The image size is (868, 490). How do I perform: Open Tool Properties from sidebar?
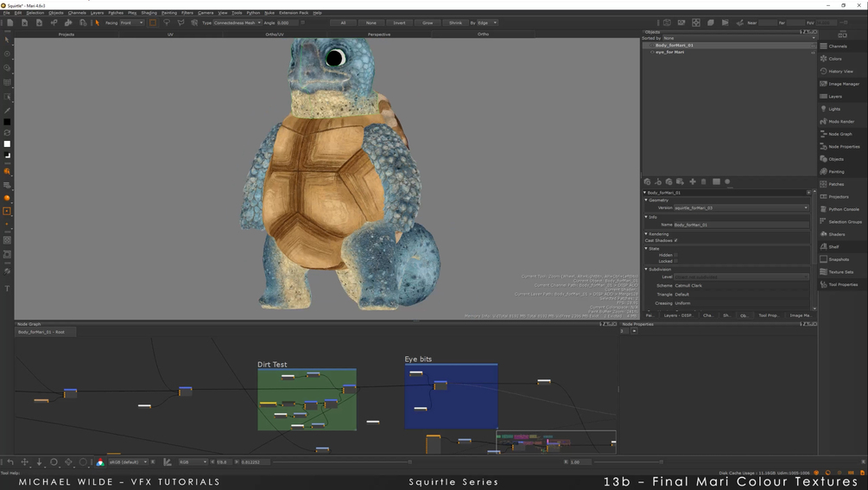[842, 284]
